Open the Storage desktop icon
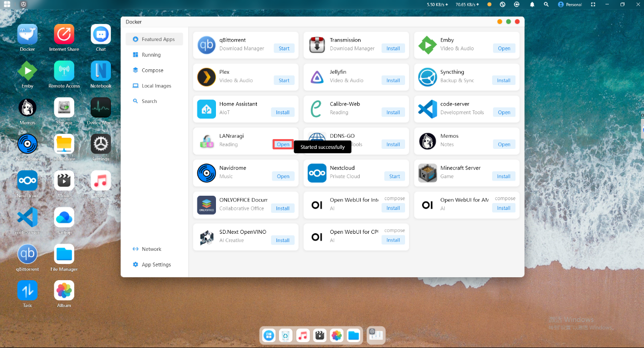644x348 pixels. tap(64, 107)
